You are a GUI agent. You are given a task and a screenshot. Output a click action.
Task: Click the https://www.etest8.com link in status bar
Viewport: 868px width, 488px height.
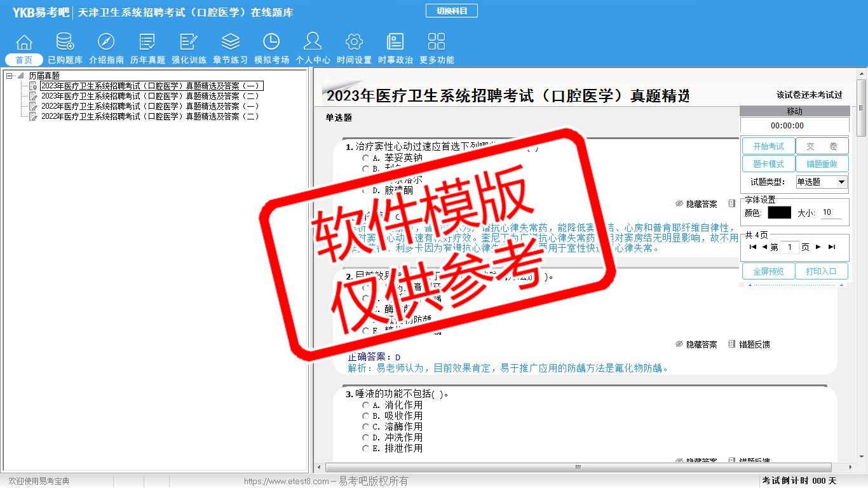pyautogui.click(x=287, y=481)
